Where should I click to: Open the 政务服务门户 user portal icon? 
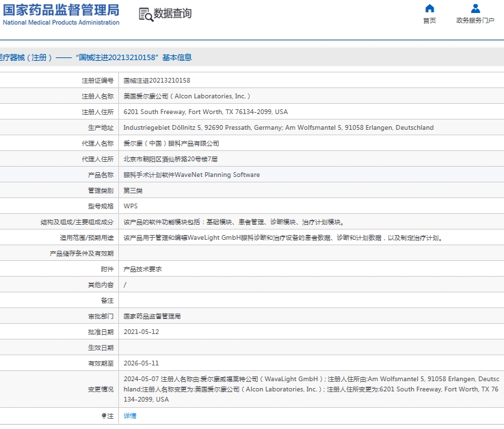(x=475, y=8)
